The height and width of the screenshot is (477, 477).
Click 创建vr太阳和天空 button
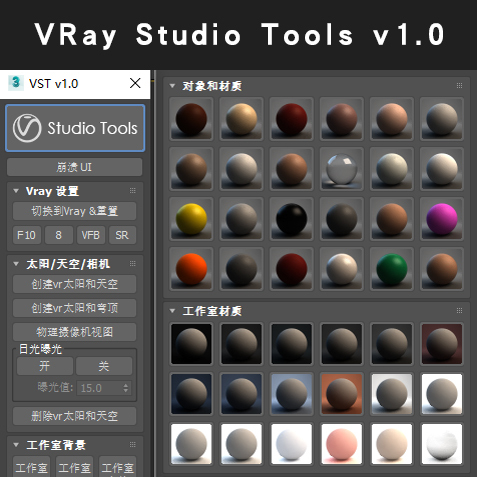pyautogui.click(x=74, y=284)
